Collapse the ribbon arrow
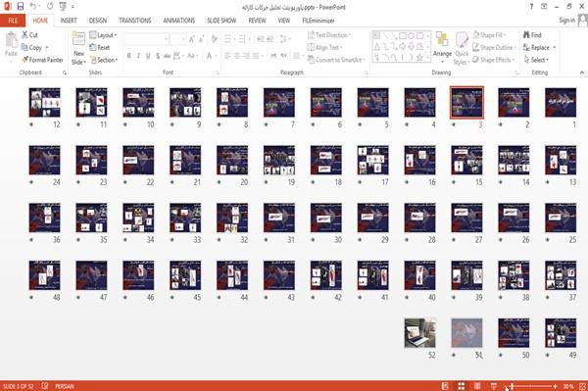Image resolution: width=588 pixels, height=391 pixels. (582, 73)
